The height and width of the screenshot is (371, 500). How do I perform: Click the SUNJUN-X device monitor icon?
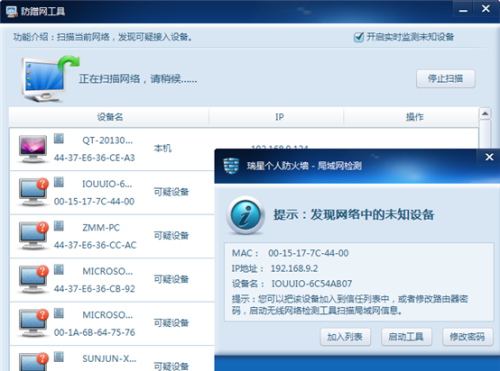pyautogui.click(x=33, y=362)
